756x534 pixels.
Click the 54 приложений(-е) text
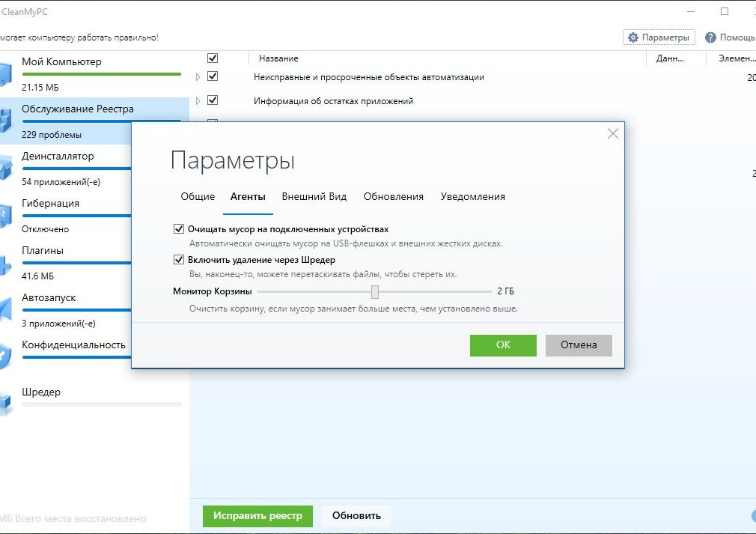[61, 182]
